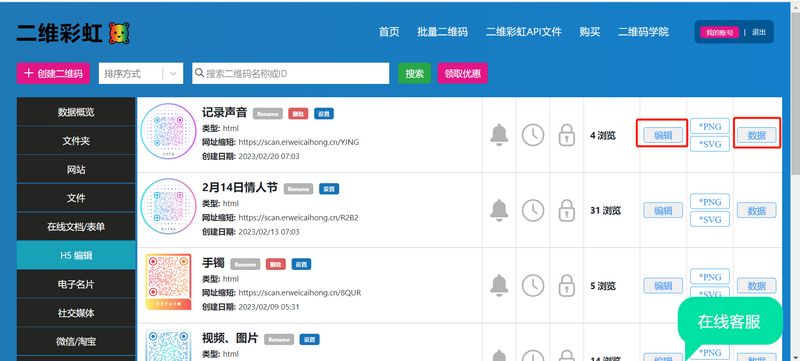Screen dimensions: 800x361
Task: Select 数据概览 in the sidebar
Action: point(76,112)
